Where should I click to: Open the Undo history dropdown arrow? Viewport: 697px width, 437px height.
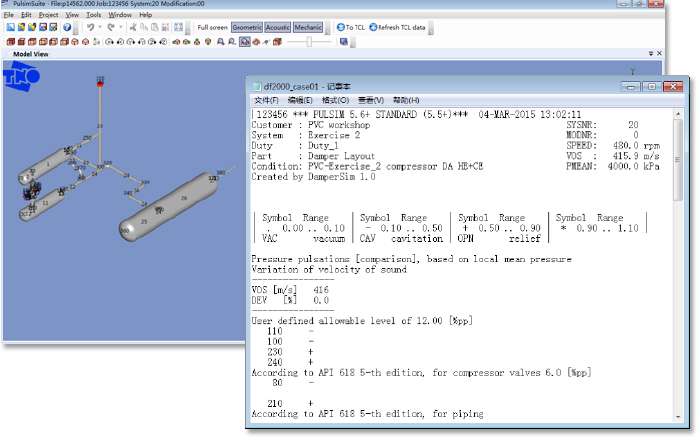tap(100, 28)
